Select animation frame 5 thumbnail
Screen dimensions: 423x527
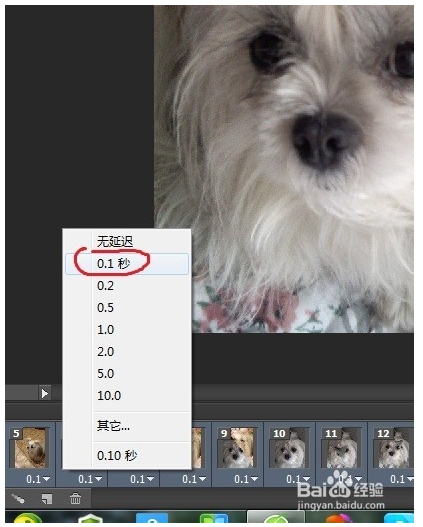pyautogui.click(x=30, y=448)
